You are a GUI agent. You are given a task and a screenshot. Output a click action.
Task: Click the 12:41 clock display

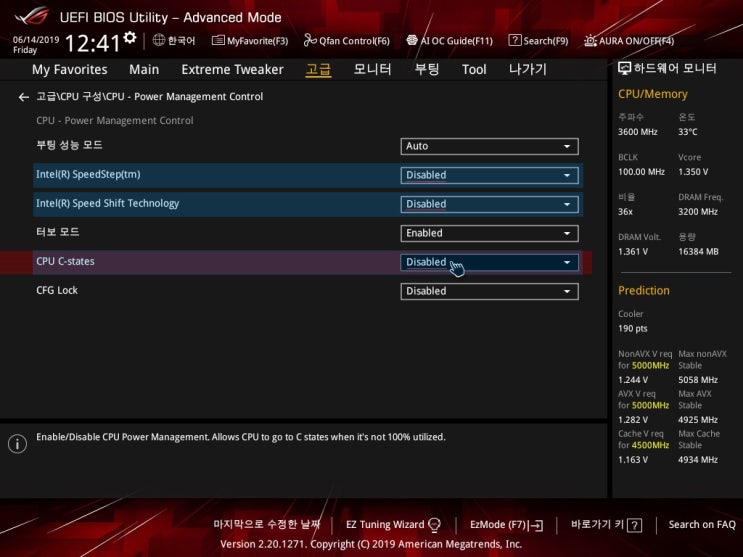pyautogui.click(x=92, y=44)
